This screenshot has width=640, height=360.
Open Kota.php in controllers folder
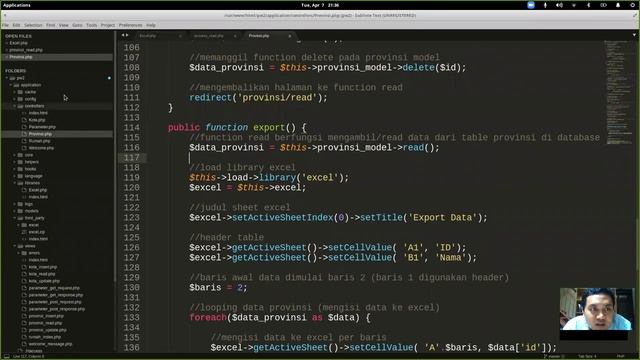click(37, 120)
